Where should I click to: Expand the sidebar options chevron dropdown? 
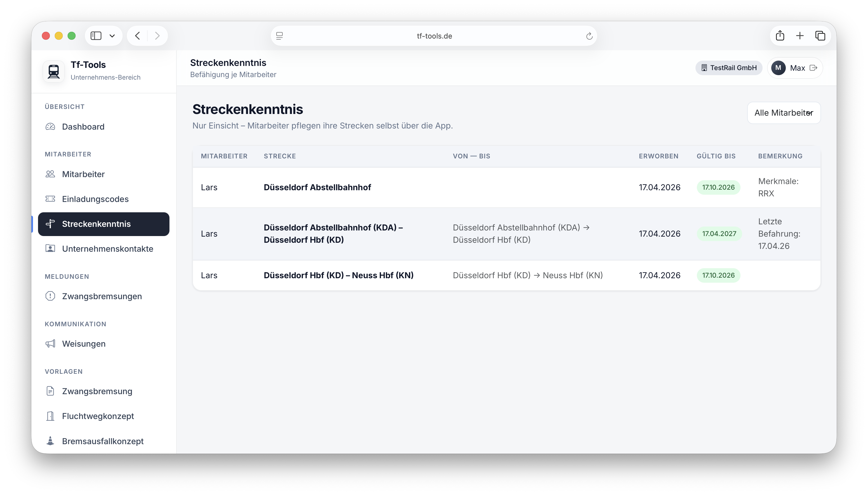[112, 36]
